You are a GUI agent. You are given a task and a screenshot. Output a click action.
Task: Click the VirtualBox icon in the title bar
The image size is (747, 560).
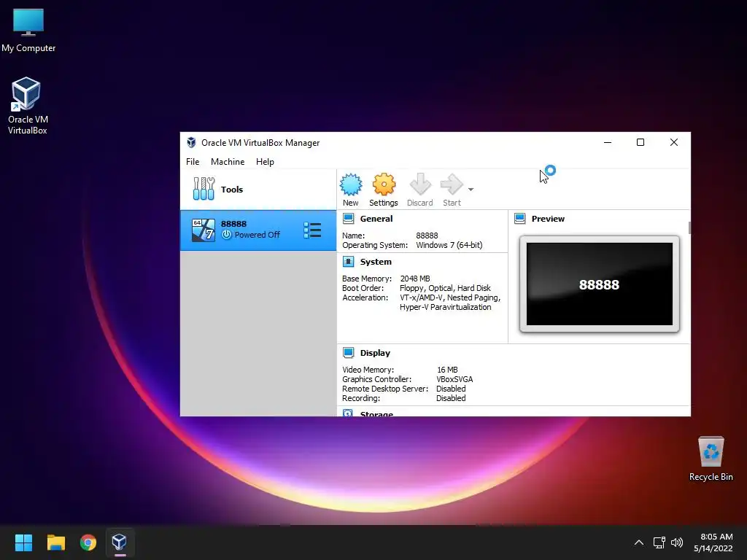[192, 142]
